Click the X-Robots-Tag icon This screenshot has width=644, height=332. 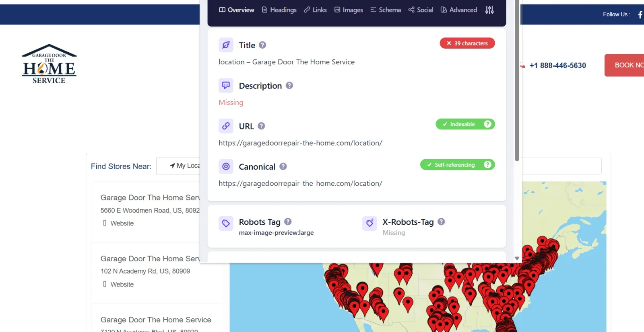(x=369, y=223)
